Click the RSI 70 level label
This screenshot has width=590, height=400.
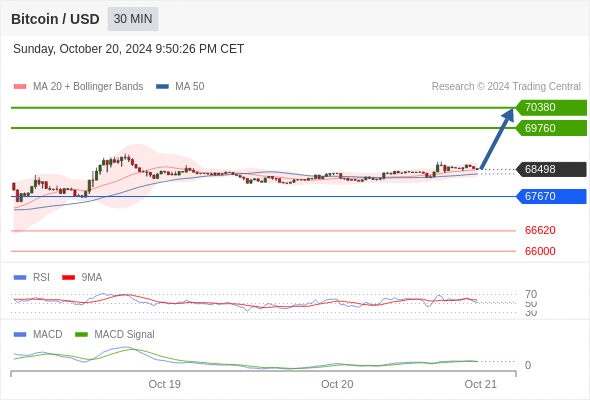tap(531, 294)
